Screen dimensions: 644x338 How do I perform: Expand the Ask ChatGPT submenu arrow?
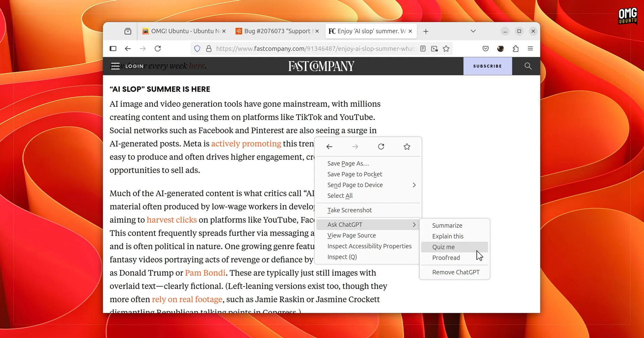point(414,225)
